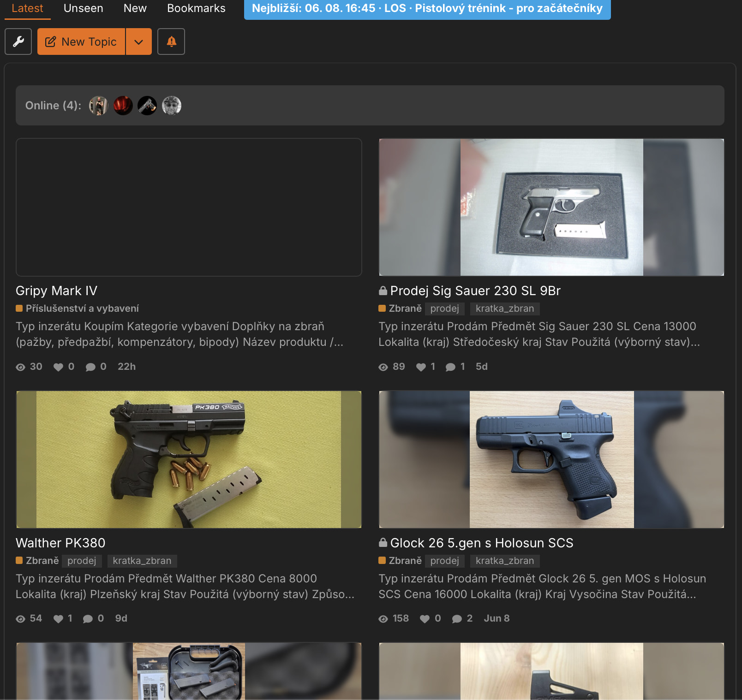Select kratka_zbran tag on Sig Sauer topic

click(505, 308)
